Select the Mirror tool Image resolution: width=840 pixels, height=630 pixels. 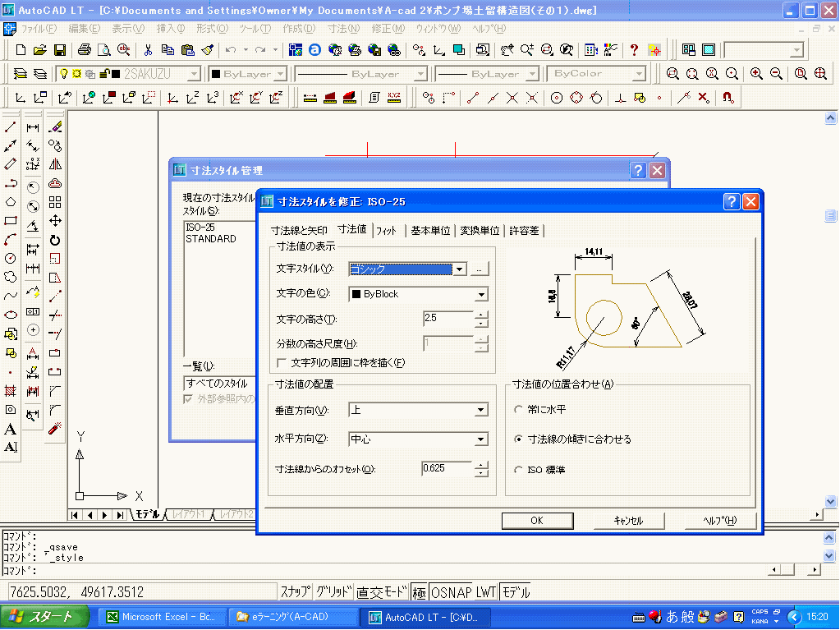[x=55, y=164]
